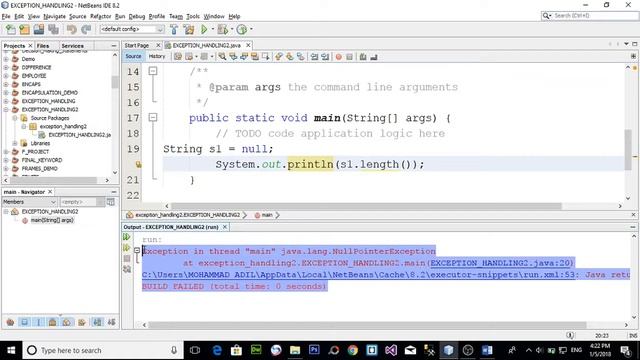
Task: Select main(String[] args) in Navigator
Action: pyautogui.click(x=52, y=220)
